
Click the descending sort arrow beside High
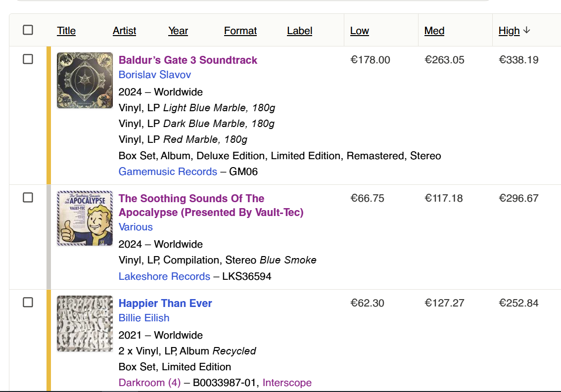point(526,31)
